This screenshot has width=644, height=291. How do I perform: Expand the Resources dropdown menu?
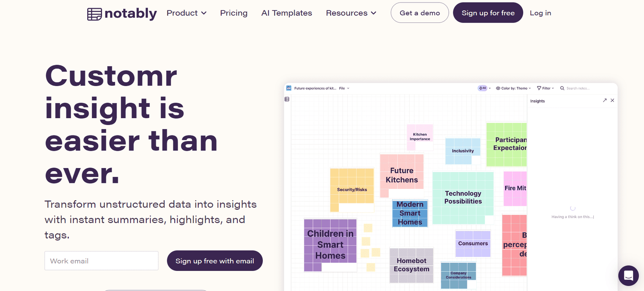coord(351,13)
